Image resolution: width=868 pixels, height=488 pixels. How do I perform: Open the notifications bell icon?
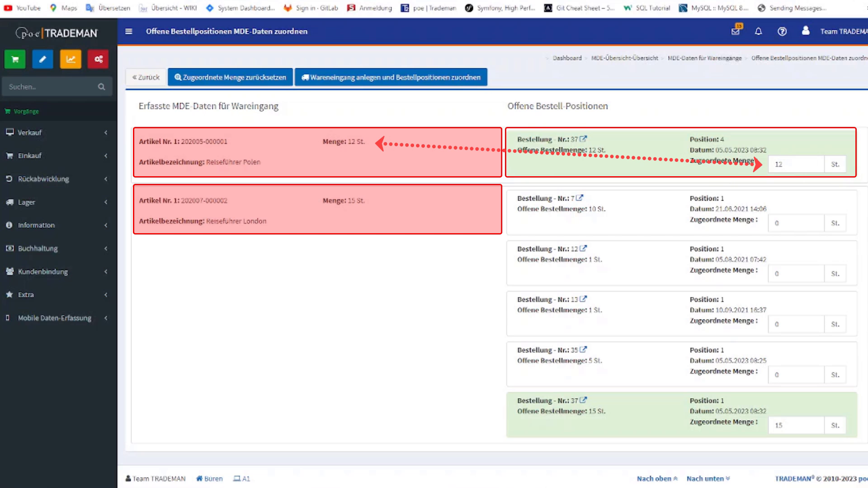759,31
